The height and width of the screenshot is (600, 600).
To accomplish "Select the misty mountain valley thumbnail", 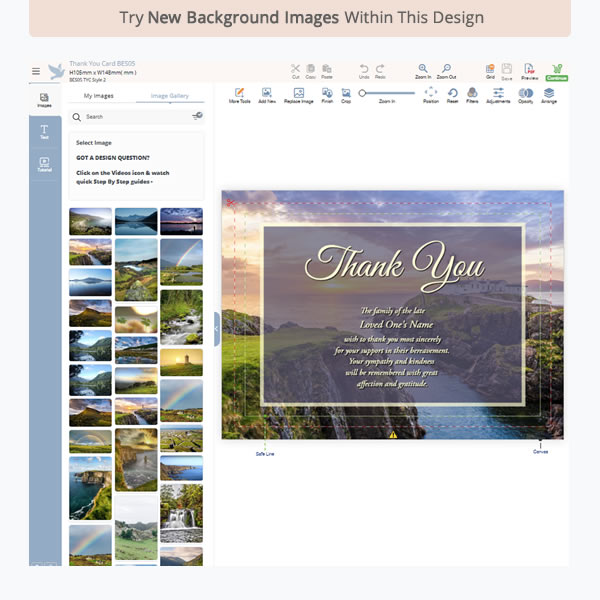I will click(x=90, y=222).
